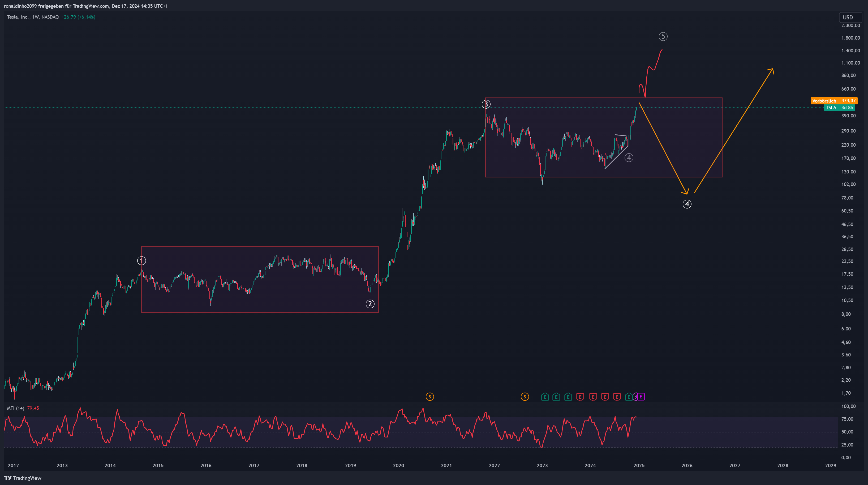
Task: Open the last red earnings marker
Action: (x=617, y=397)
